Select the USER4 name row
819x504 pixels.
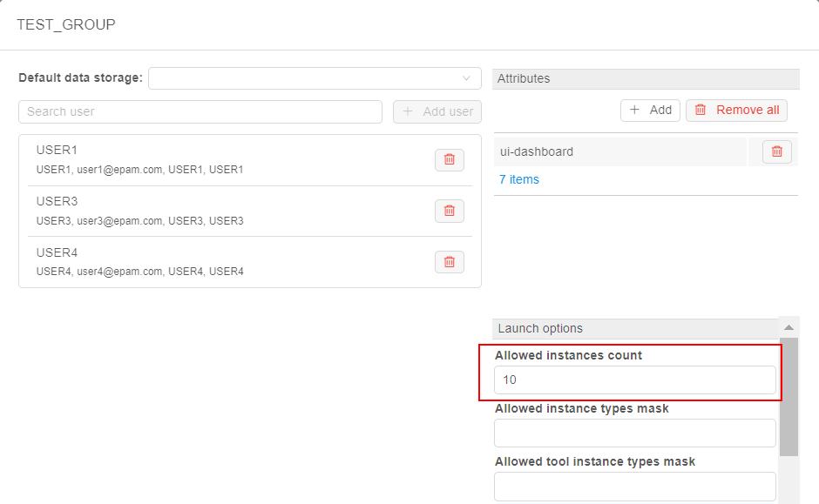57,252
